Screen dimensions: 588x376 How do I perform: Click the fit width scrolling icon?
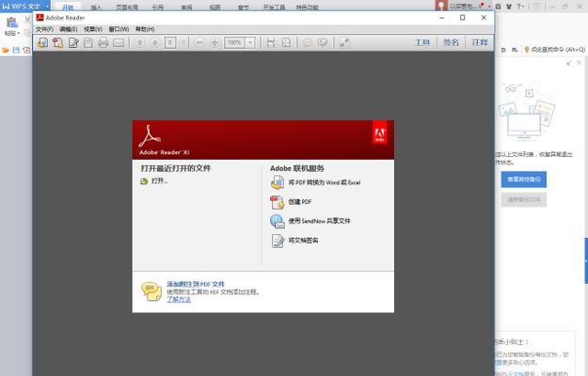point(271,42)
